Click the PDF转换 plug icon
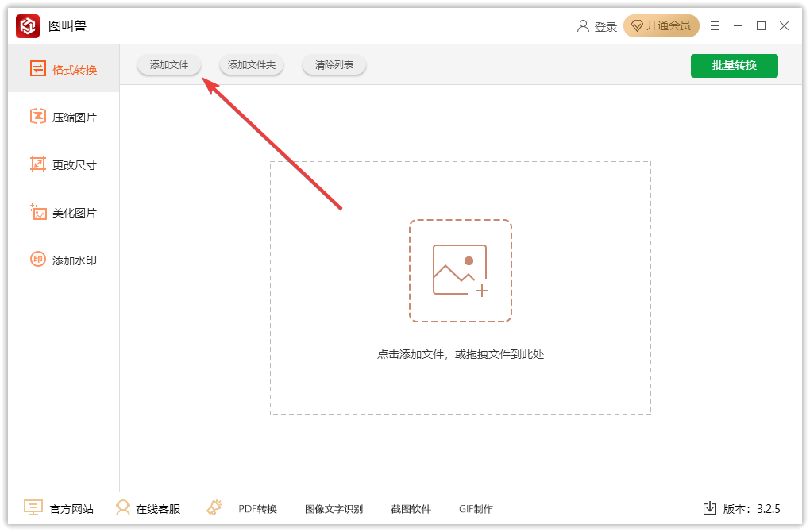This screenshot has height=532, width=810. pyautogui.click(x=214, y=508)
